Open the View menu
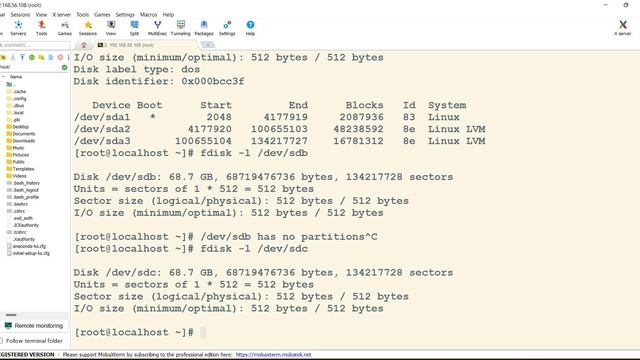640x360 pixels. pos(41,14)
